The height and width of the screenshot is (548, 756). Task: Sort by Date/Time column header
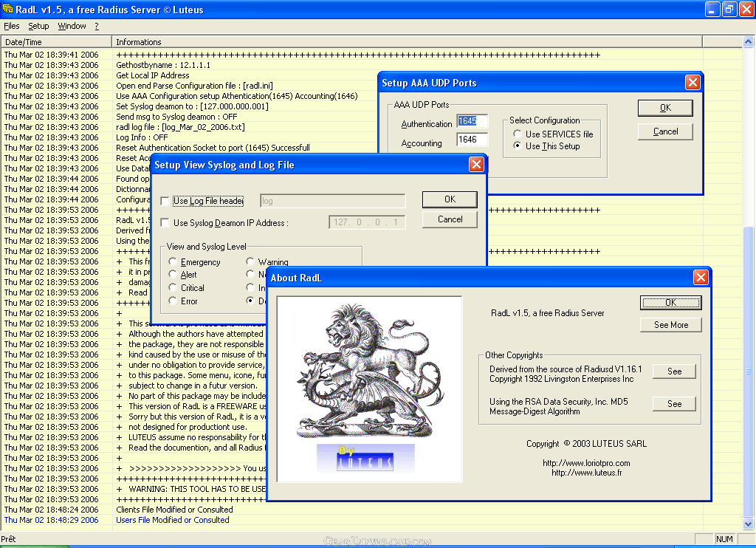pos(56,42)
